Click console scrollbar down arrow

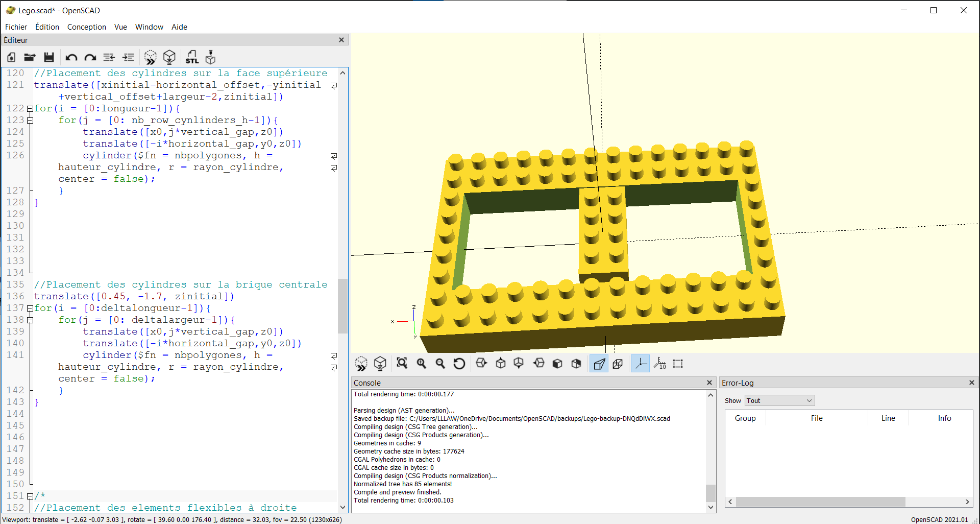(x=710, y=507)
